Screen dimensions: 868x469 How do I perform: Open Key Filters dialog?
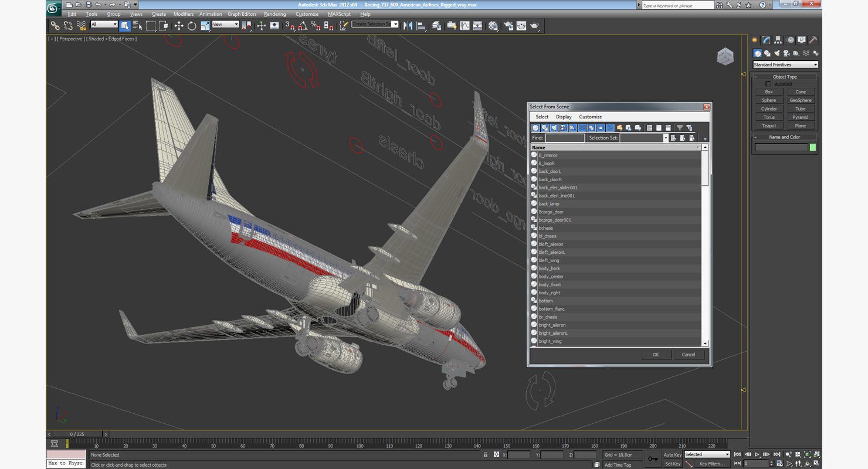711,464
